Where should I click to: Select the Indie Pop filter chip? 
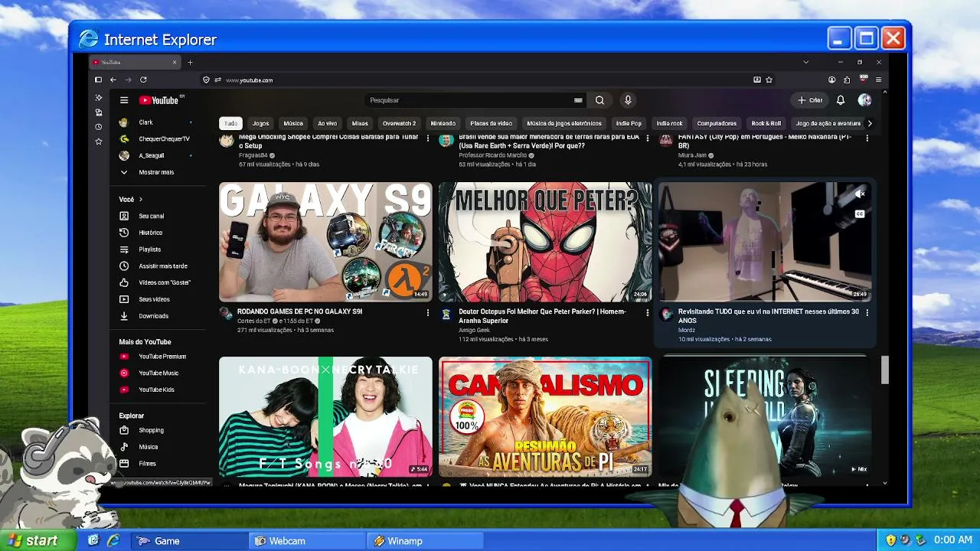[x=629, y=123]
